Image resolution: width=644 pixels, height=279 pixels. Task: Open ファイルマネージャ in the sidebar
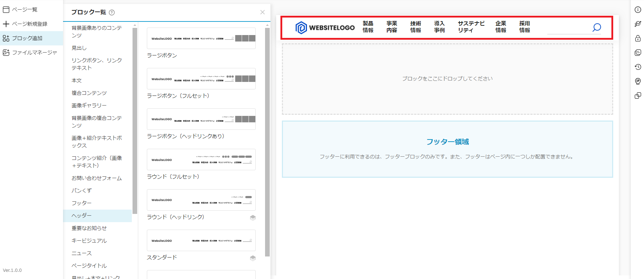click(x=34, y=53)
